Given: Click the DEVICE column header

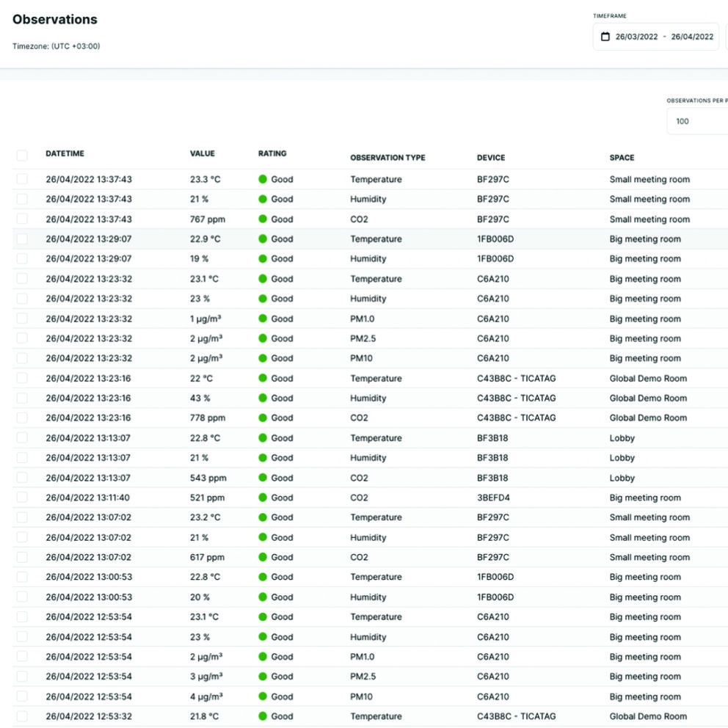Looking at the screenshot, I should (x=491, y=158).
